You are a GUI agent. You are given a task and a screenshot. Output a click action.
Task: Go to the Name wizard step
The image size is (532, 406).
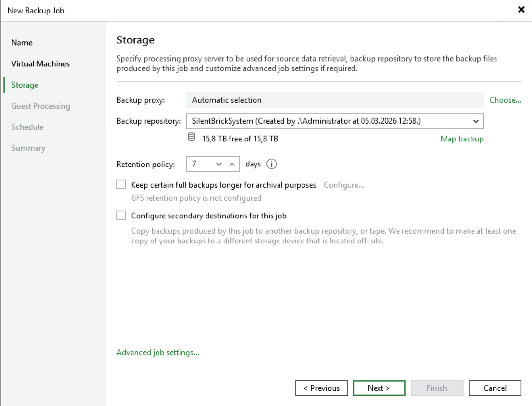[22, 43]
